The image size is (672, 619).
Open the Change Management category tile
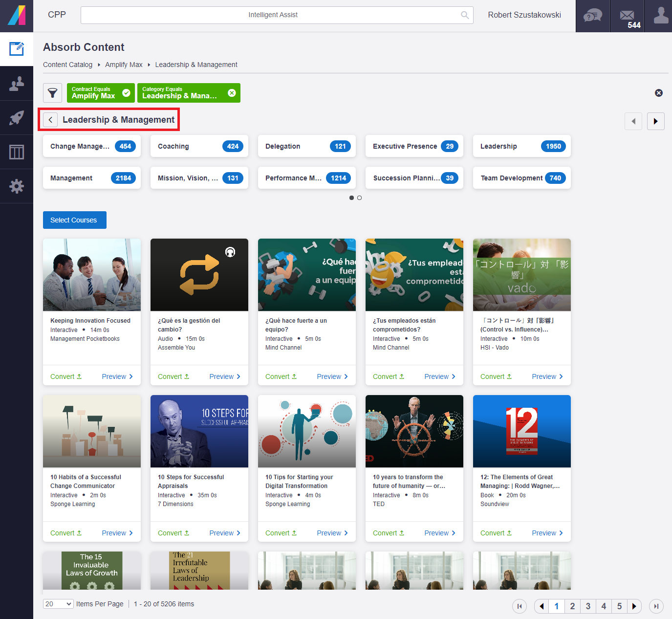tap(92, 146)
